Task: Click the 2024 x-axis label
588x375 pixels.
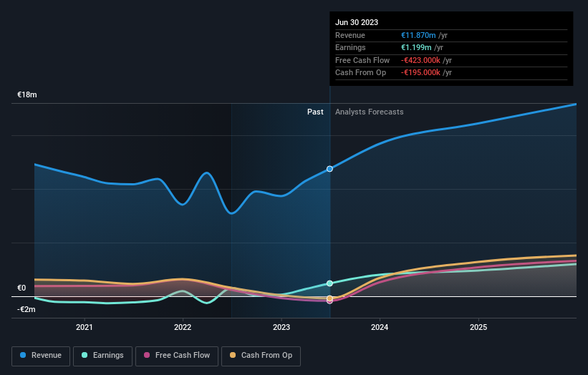Action: 380,327
